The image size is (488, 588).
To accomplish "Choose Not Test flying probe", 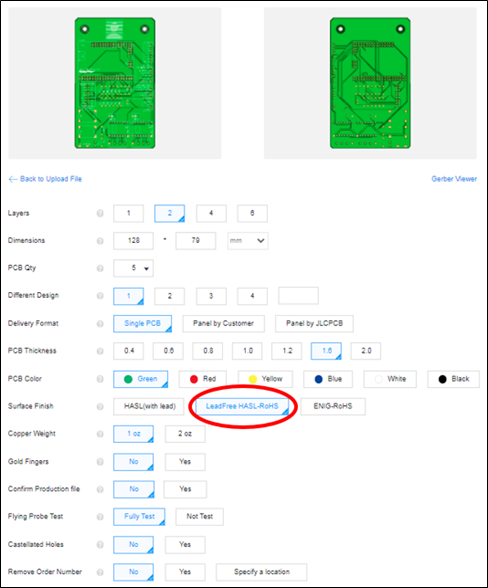I will (200, 517).
